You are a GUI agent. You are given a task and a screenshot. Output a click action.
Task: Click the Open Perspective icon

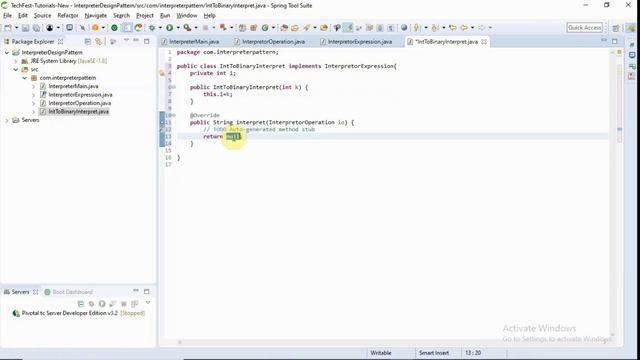point(616,28)
